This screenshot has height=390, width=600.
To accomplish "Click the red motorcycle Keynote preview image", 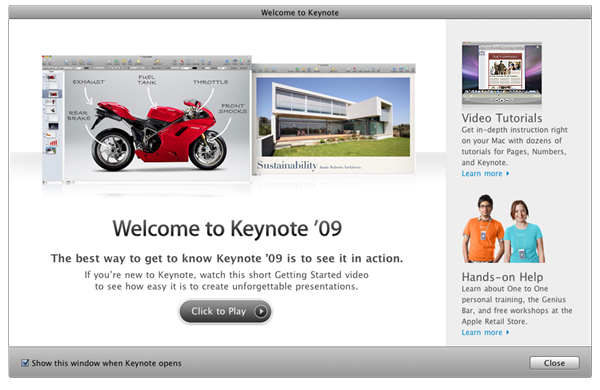I will click(147, 119).
